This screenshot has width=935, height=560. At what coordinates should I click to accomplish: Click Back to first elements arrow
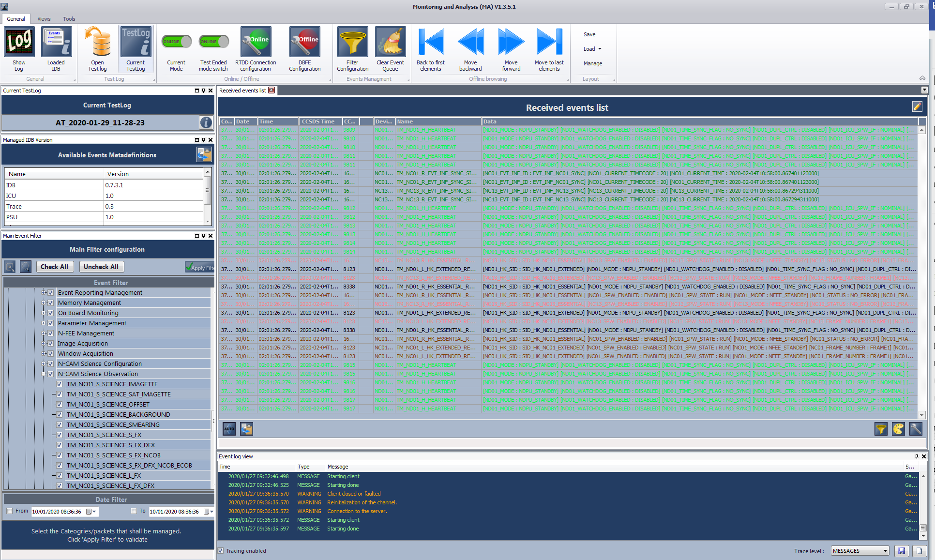[x=430, y=43]
